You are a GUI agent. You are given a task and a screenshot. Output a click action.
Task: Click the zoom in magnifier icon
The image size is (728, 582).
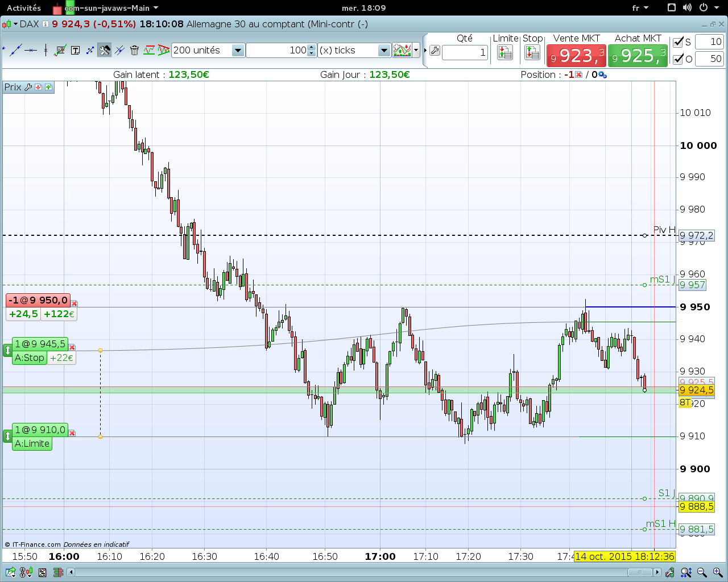[717, 572]
